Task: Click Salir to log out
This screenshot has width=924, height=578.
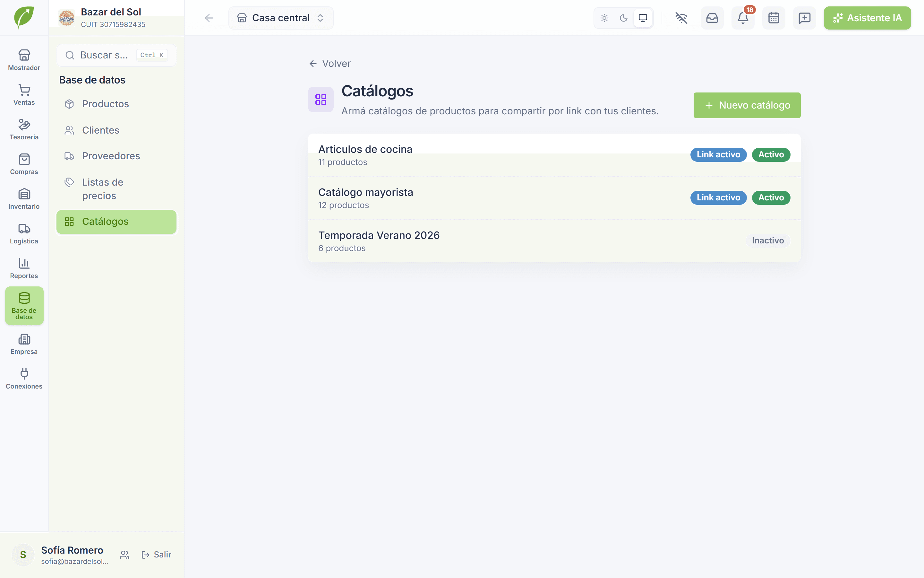Action: tap(156, 555)
